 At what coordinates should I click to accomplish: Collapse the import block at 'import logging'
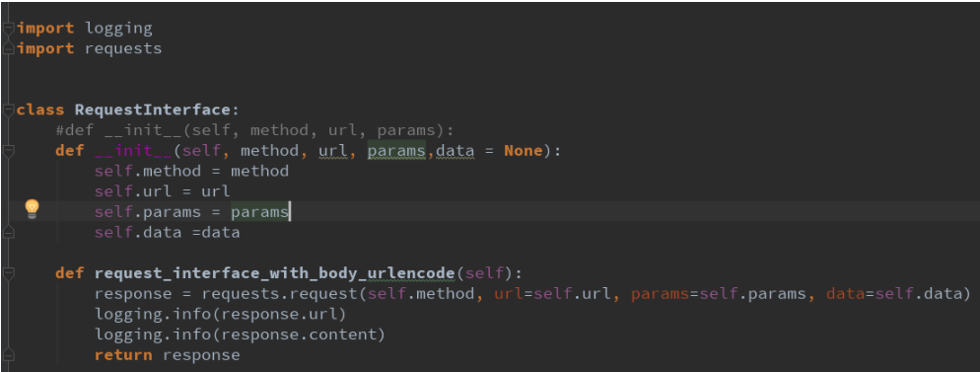tap(8, 29)
